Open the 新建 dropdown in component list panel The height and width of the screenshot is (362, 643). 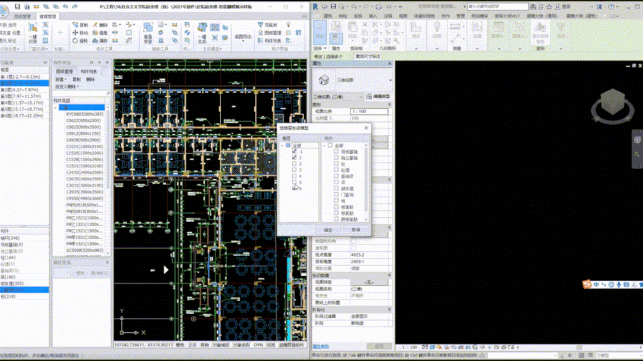[61, 79]
